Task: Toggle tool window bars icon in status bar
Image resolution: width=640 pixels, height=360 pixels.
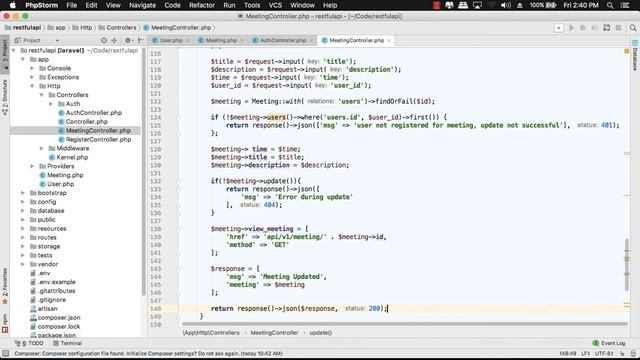Action: tap(5, 353)
